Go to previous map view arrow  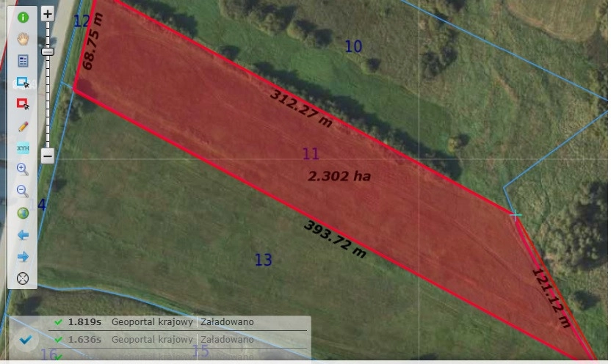(23, 235)
